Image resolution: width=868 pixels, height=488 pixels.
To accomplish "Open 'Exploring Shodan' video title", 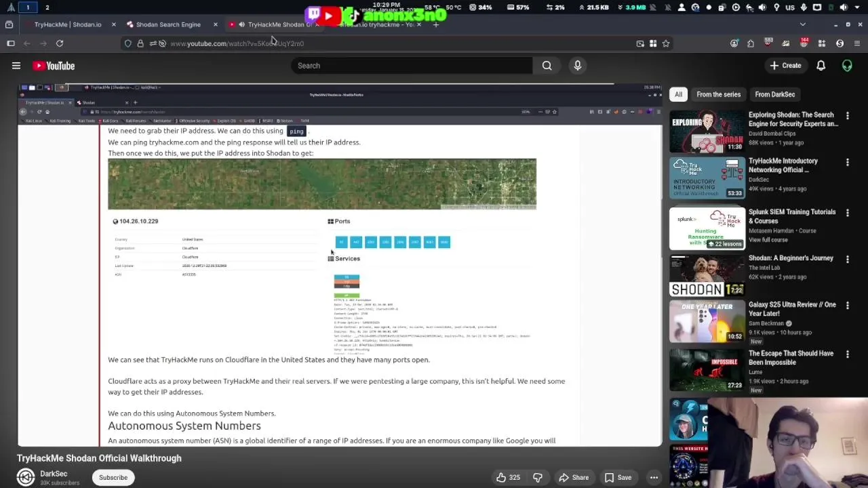I will click(x=793, y=119).
